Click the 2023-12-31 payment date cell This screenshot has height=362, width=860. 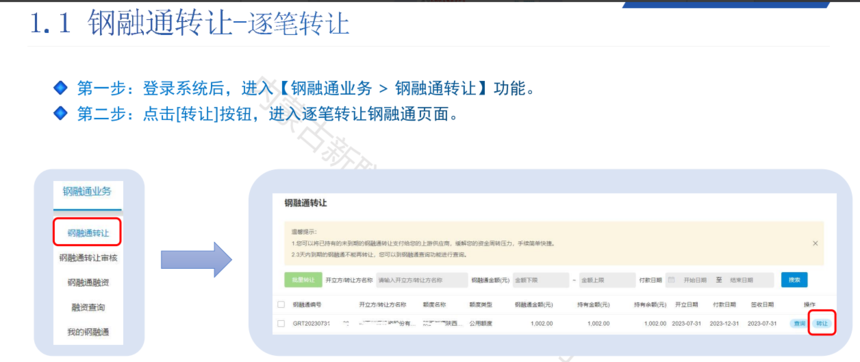pyautogui.click(x=725, y=324)
